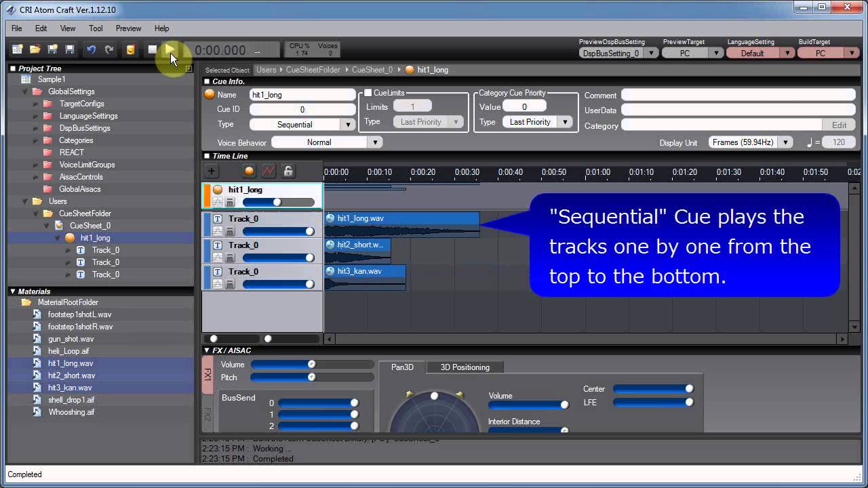Click the cue Name input field
Image resolution: width=868 pixels, height=488 pixels.
tap(302, 95)
